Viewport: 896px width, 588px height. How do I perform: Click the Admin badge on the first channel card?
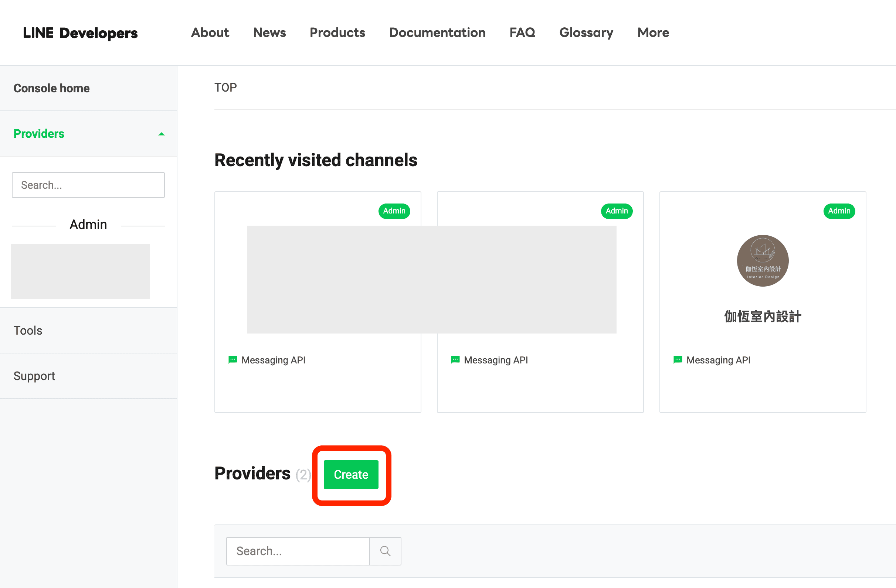(x=394, y=211)
